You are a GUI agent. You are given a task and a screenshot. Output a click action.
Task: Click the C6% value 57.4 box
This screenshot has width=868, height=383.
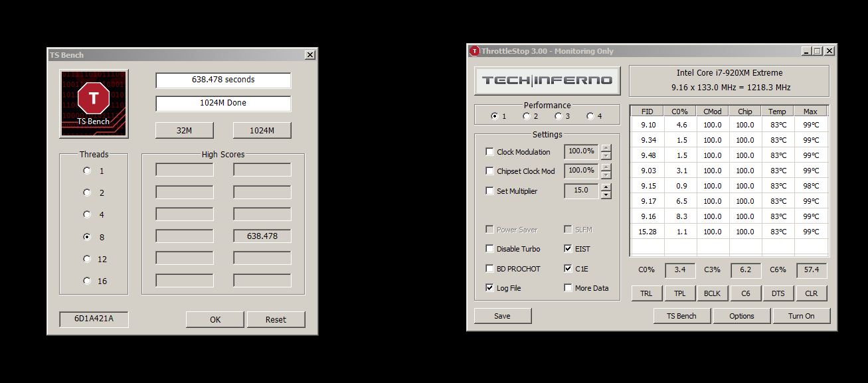pos(812,271)
